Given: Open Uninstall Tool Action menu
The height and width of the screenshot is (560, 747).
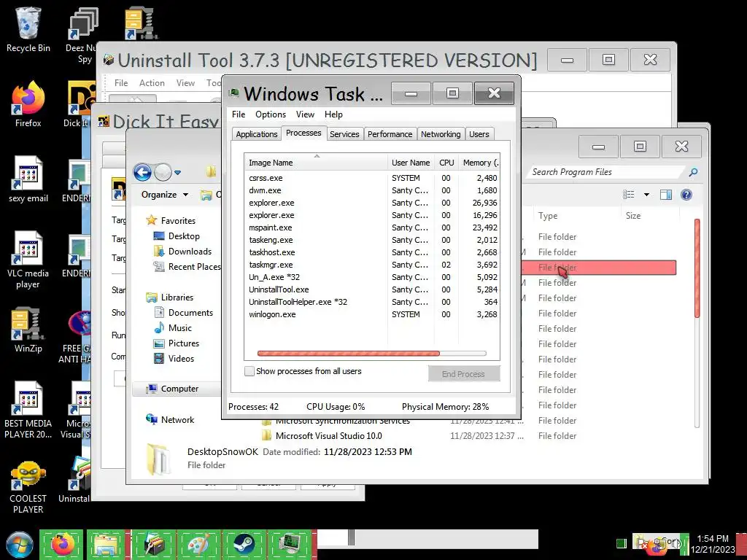Looking at the screenshot, I should (x=152, y=83).
